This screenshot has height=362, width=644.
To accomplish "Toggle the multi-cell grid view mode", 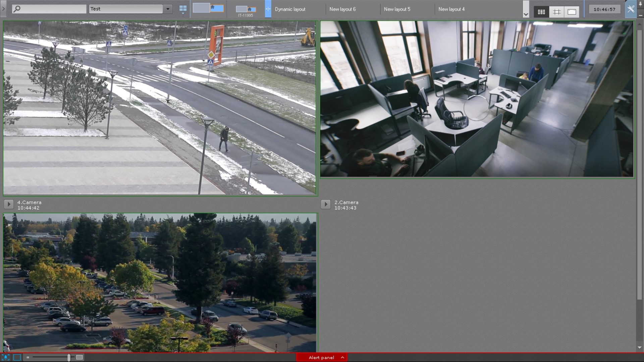I will coord(541,12).
